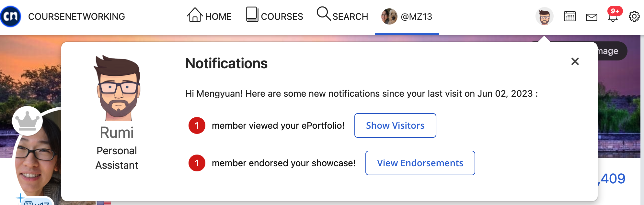The height and width of the screenshot is (205, 644).
Task: Click Show Visitors button
Action: [395, 125]
